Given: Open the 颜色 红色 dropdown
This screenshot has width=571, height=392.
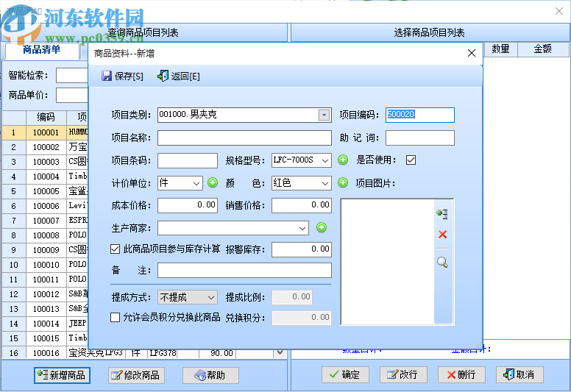Looking at the screenshot, I should (x=324, y=183).
